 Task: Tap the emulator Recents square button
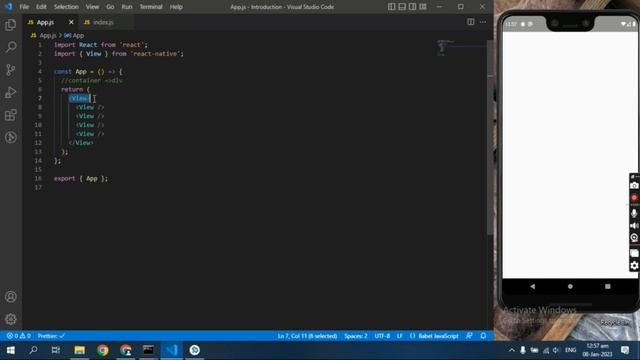click(607, 287)
